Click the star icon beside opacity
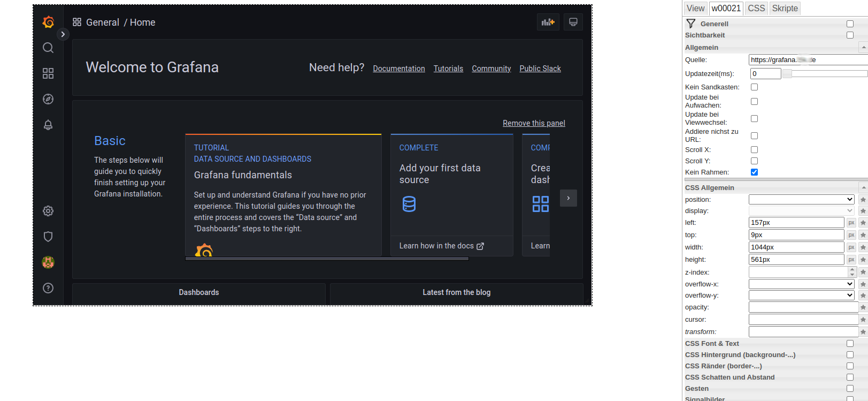The width and height of the screenshot is (868, 401). (x=863, y=307)
